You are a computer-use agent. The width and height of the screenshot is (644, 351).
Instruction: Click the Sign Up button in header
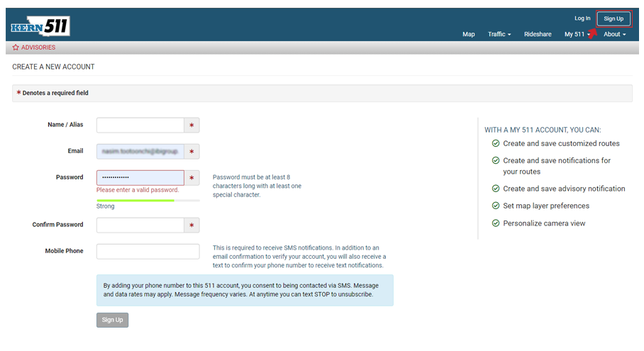click(614, 18)
